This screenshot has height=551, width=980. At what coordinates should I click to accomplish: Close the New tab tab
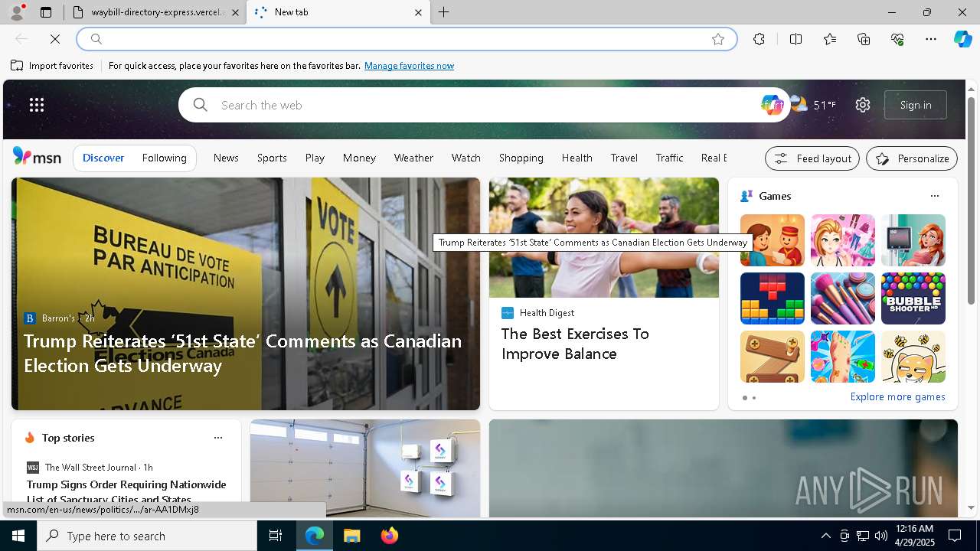[x=418, y=12]
